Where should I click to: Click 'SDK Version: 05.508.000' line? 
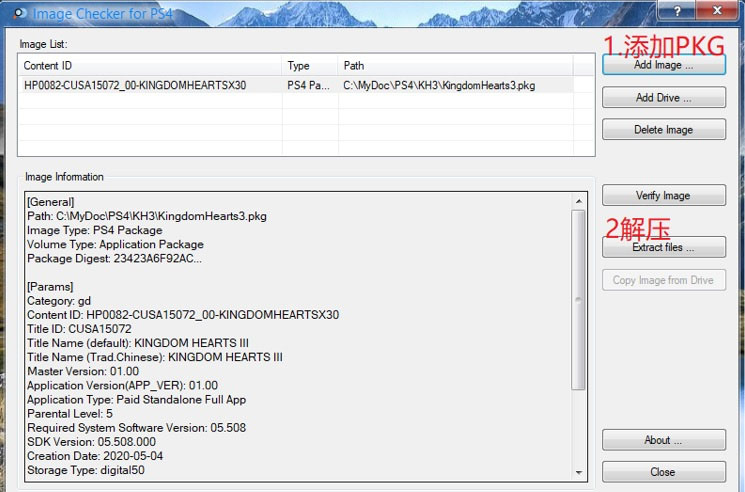(92, 442)
